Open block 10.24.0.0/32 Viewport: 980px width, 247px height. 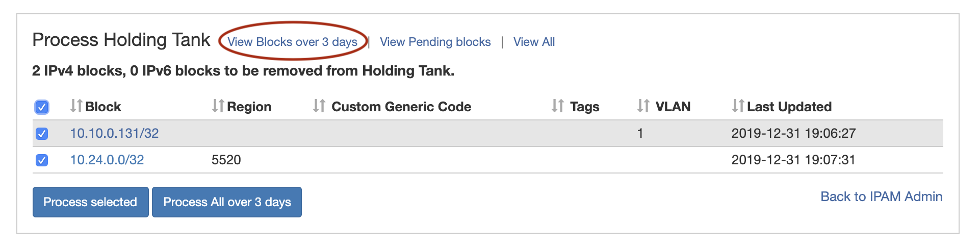click(107, 160)
